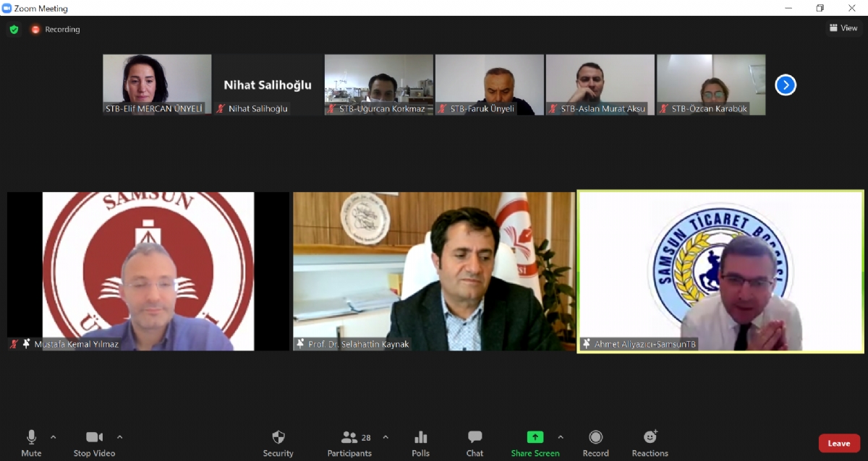
Task: Select Nihat Salihoğlu participant thumbnail
Action: (268, 85)
